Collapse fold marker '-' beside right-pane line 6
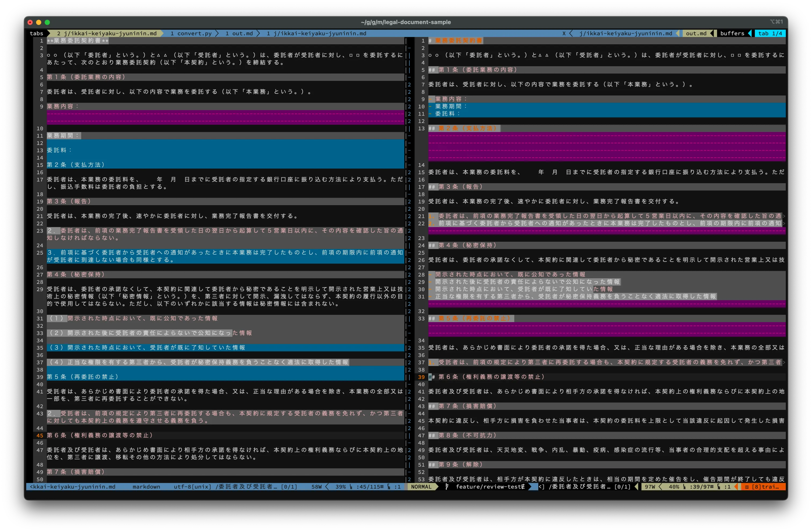 point(409,77)
